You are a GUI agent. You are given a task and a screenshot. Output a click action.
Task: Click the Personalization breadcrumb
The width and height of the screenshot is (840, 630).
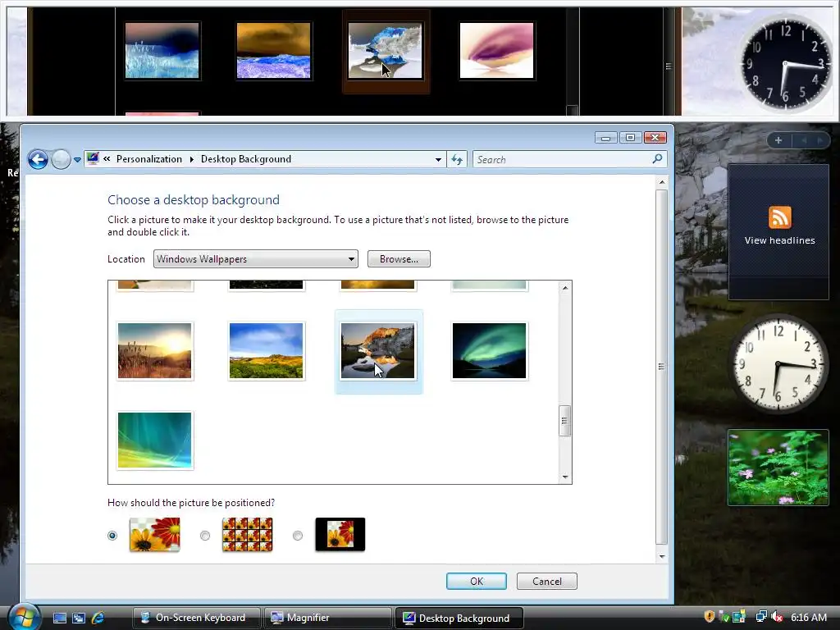149,159
